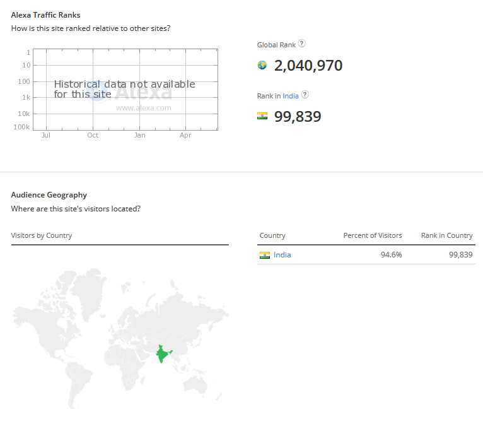Click 'Where are this site's visitors located?' text

tap(76, 209)
